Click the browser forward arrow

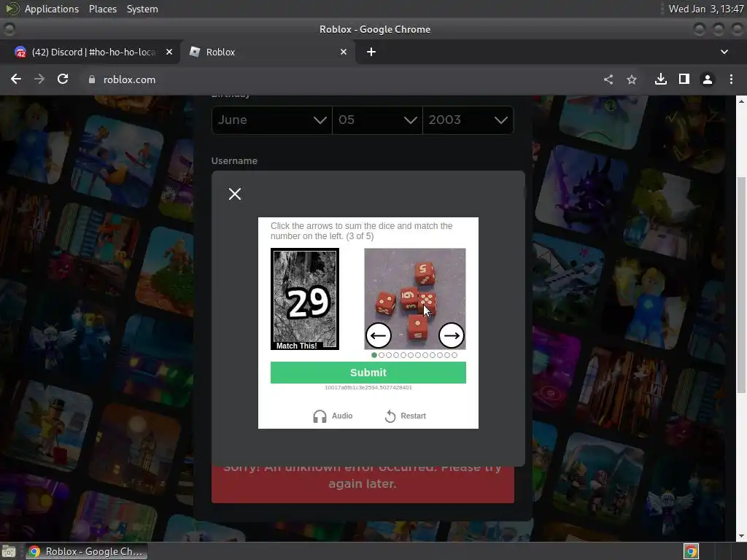point(39,79)
